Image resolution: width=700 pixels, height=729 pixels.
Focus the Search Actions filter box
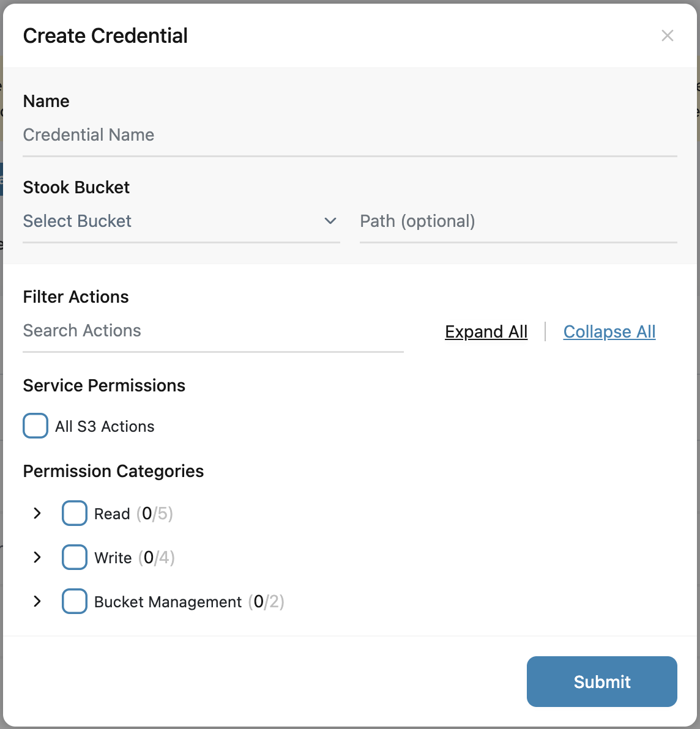(x=212, y=331)
